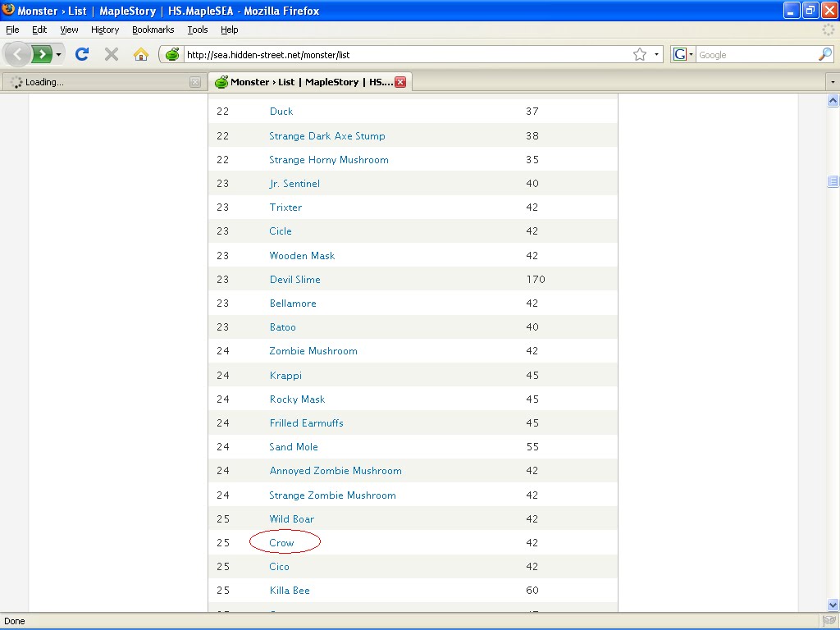This screenshot has height=630, width=840.
Task: Open the Annoyed Zombie Mushroom link
Action: (x=336, y=470)
